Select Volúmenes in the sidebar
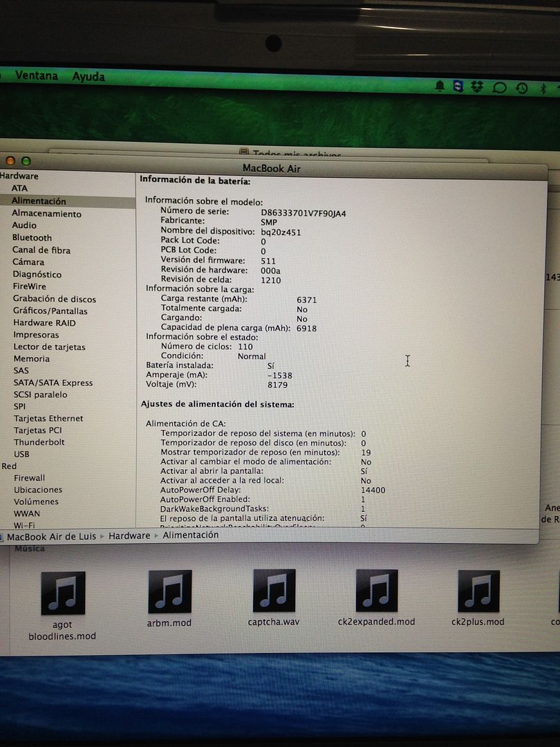This screenshot has width=560, height=747. 36,501
